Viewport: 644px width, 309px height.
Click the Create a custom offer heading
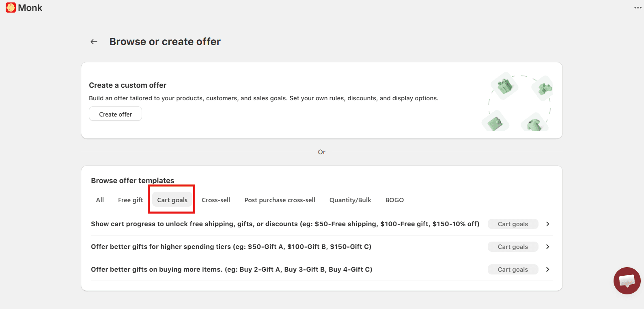(x=127, y=85)
